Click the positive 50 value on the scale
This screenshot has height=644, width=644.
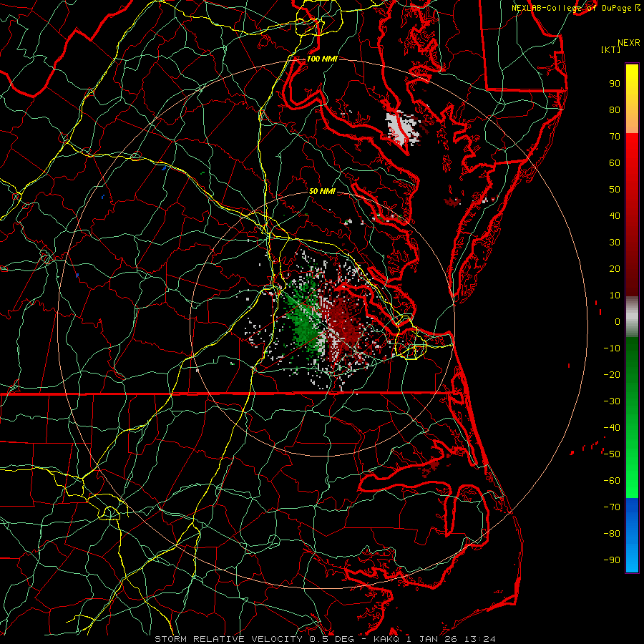click(x=615, y=190)
